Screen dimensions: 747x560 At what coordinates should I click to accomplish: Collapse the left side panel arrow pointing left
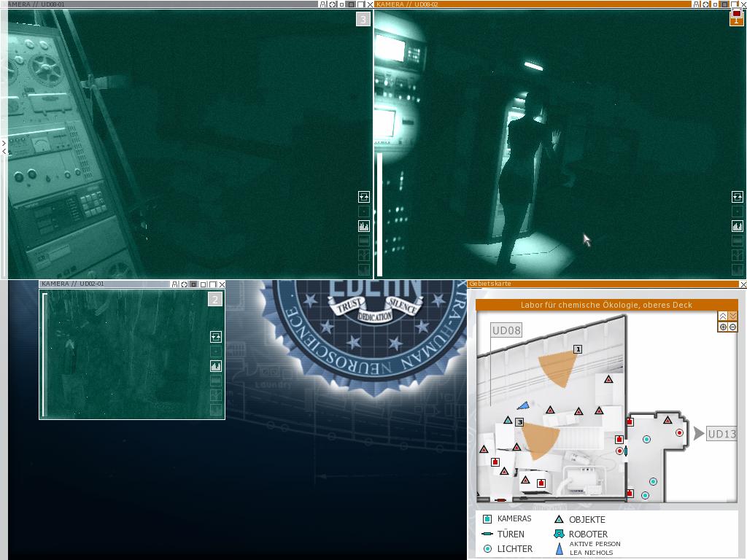[x=4, y=152]
